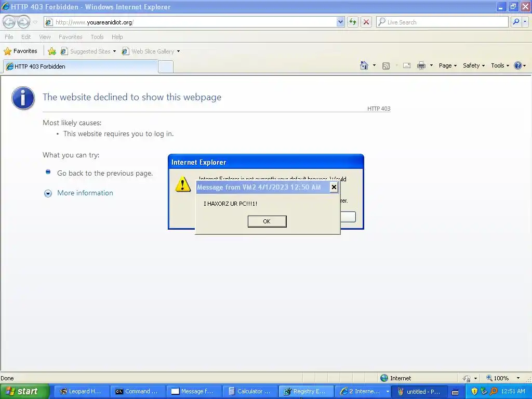Screen dimensions: 532x399
Task: Open the Edit menu
Action: (x=26, y=37)
